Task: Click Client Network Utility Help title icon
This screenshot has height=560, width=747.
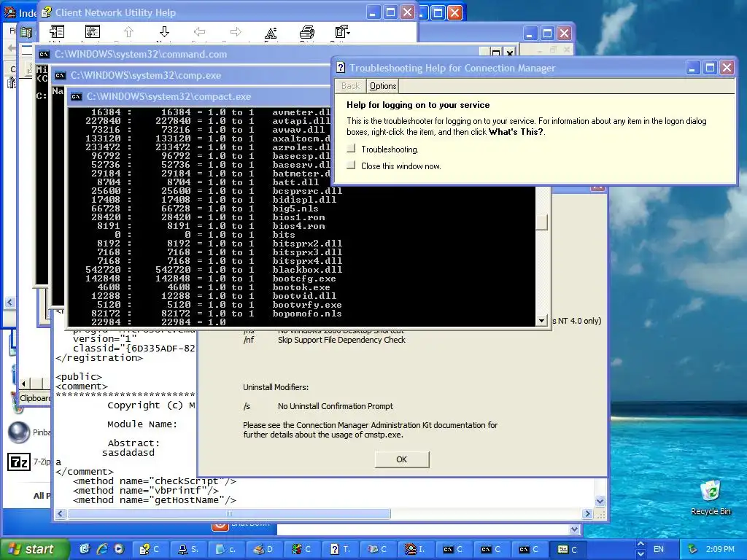Action: click(46, 12)
